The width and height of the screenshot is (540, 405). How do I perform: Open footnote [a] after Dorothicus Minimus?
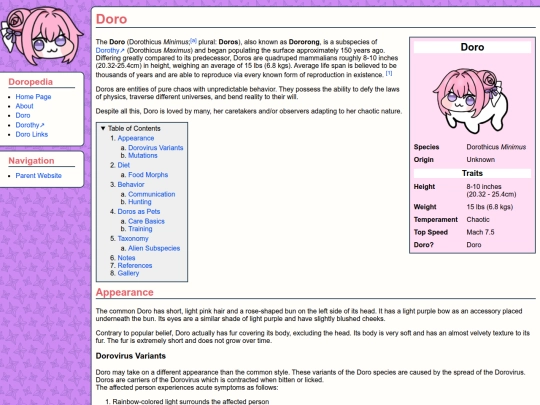193,40
